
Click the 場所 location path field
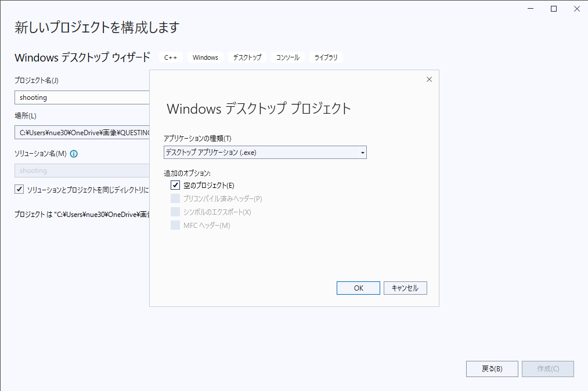click(81, 132)
